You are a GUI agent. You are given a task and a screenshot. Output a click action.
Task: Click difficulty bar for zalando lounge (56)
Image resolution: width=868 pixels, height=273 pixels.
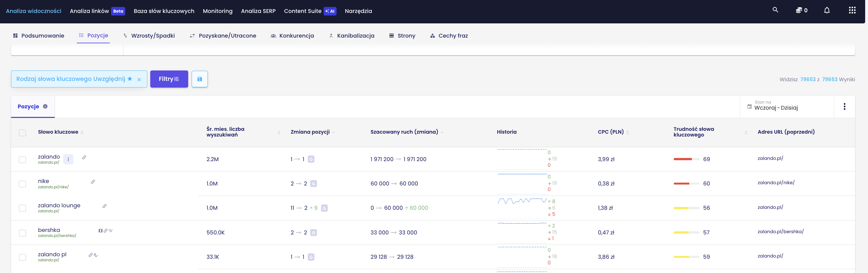click(686, 208)
